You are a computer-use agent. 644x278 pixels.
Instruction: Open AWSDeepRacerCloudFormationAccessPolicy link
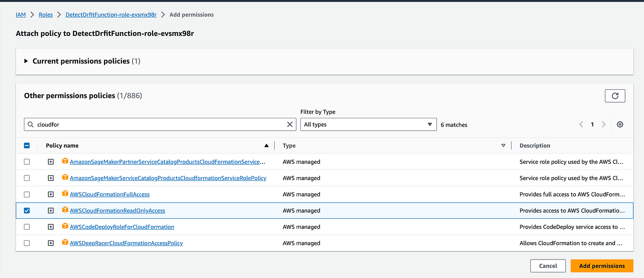pos(126,243)
